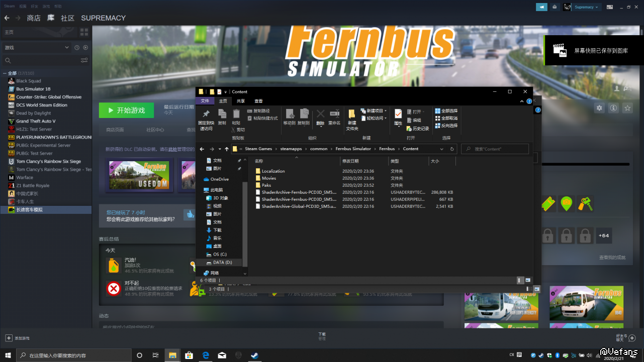Refresh the Explorer address bar
644x362 pixels.
[452, 149]
